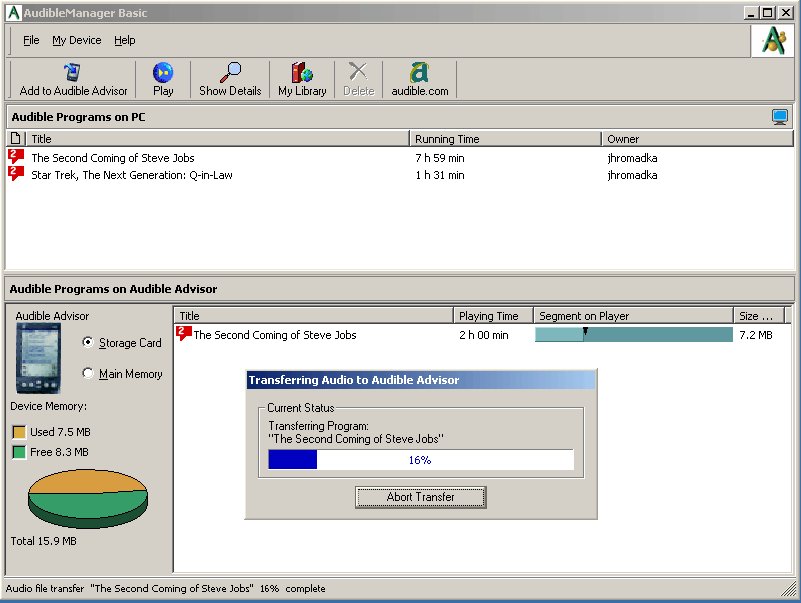801x603 pixels.
Task: Click the Used 7.5 MB label
Action: click(60, 432)
